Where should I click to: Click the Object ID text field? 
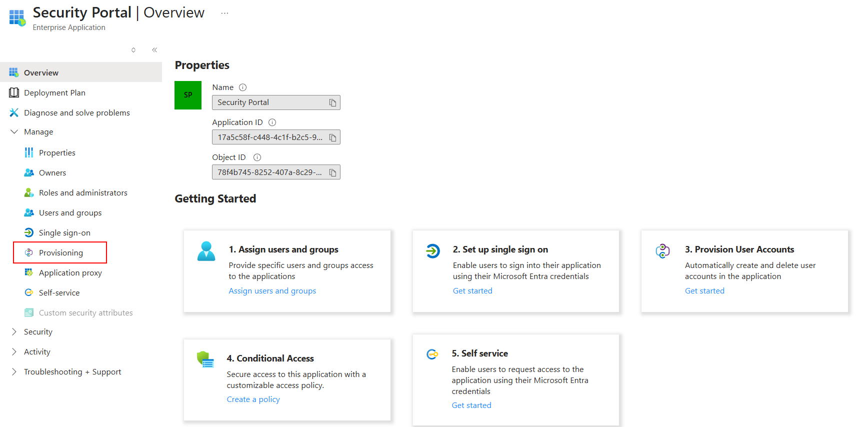(276, 172)
